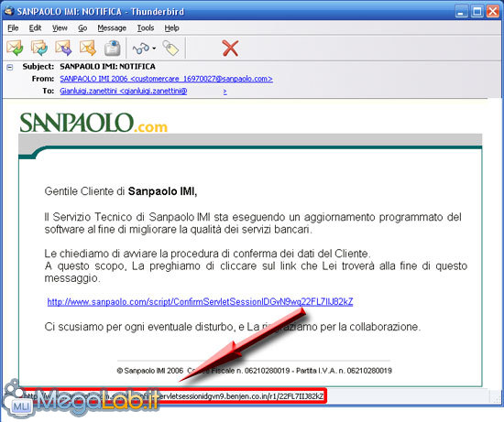The image size is (504, 422).
Task: Collapse the message header with minus toggle
Action: pos(10,67)
